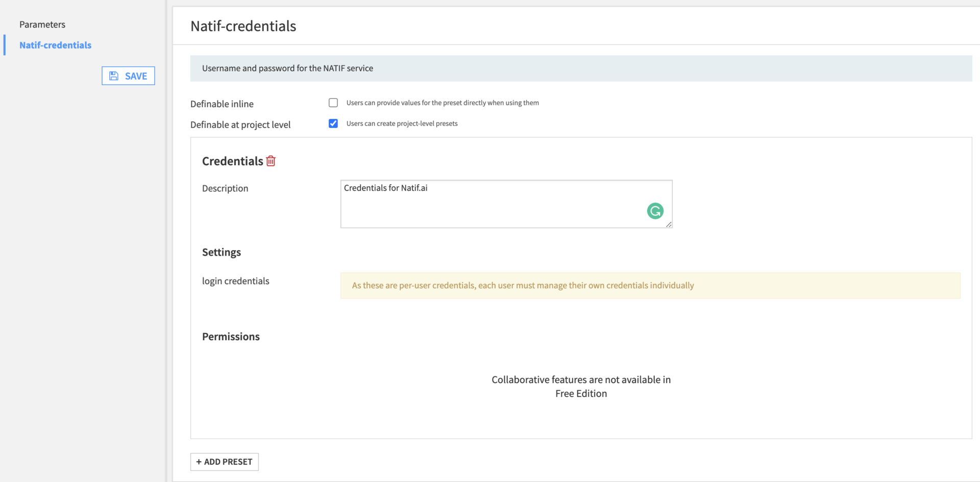Click the per-user credentials warning message
Image resolution: width=980 pixels, height=482 pixels.
click(523, 285)
